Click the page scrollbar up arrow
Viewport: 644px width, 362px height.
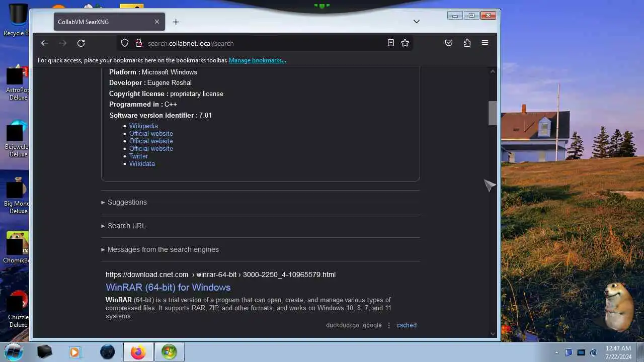tap(493, 71)
